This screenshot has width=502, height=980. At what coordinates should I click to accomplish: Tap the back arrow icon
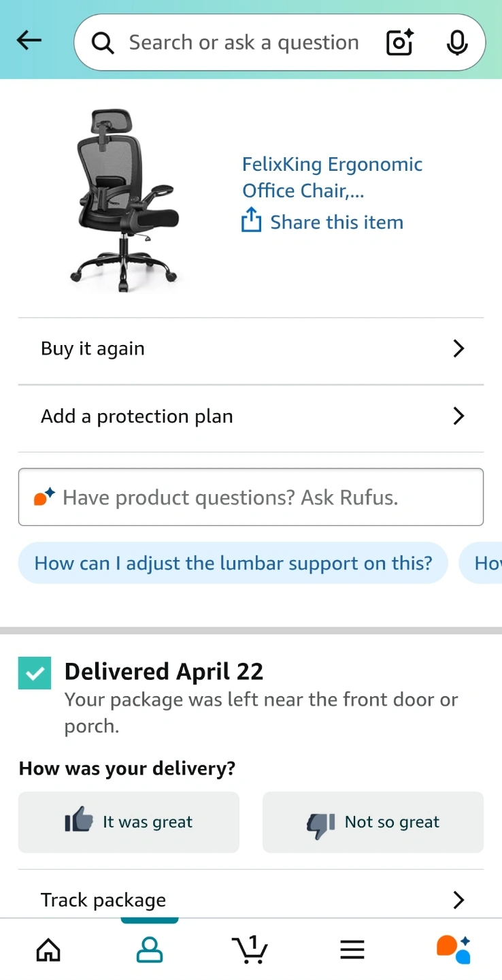coord(29,41)
